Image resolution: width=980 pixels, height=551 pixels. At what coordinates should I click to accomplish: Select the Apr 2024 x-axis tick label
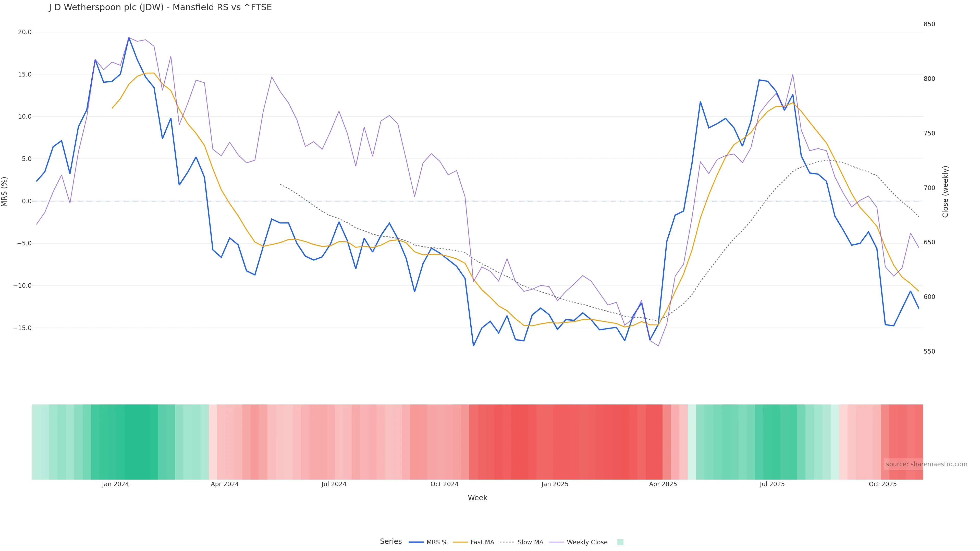click(x=225, y=484)
